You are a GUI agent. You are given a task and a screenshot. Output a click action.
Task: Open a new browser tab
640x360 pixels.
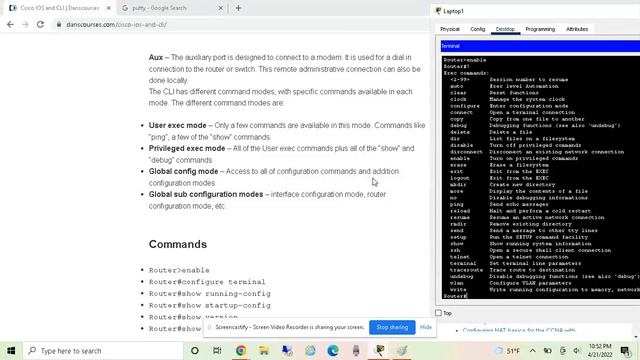[238, 8]
